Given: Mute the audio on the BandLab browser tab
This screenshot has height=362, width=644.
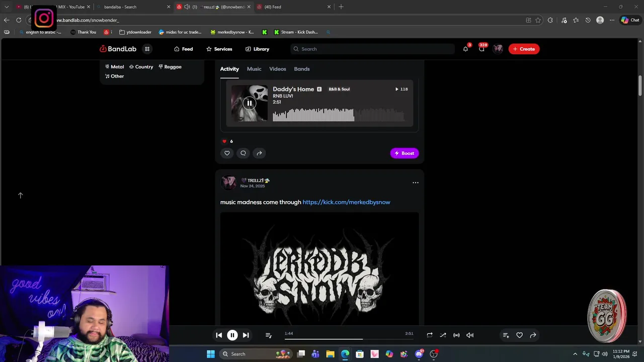Looking at the screenshot, I should coord(187,7).
